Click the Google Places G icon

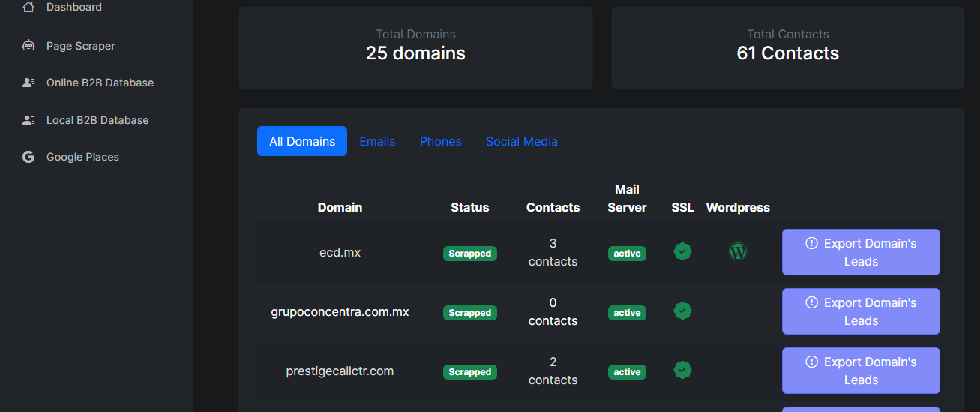pos(28,157)
